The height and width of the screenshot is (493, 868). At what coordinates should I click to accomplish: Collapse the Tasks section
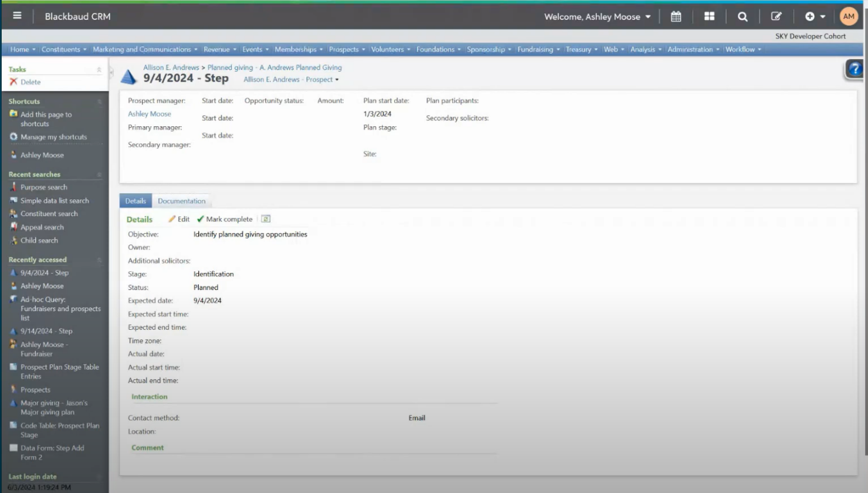[99, 69]
